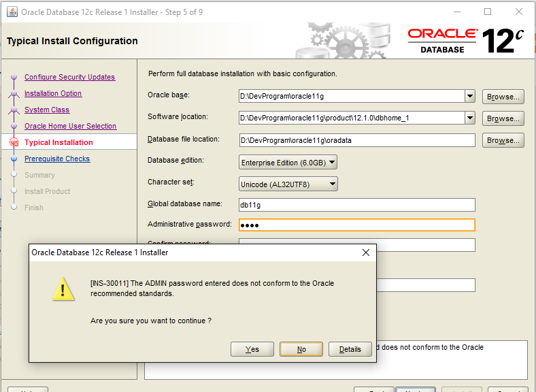This screenshot has height=392, width=536.
Task: Open the Configure Security Updates step
Action: [70, 77]
